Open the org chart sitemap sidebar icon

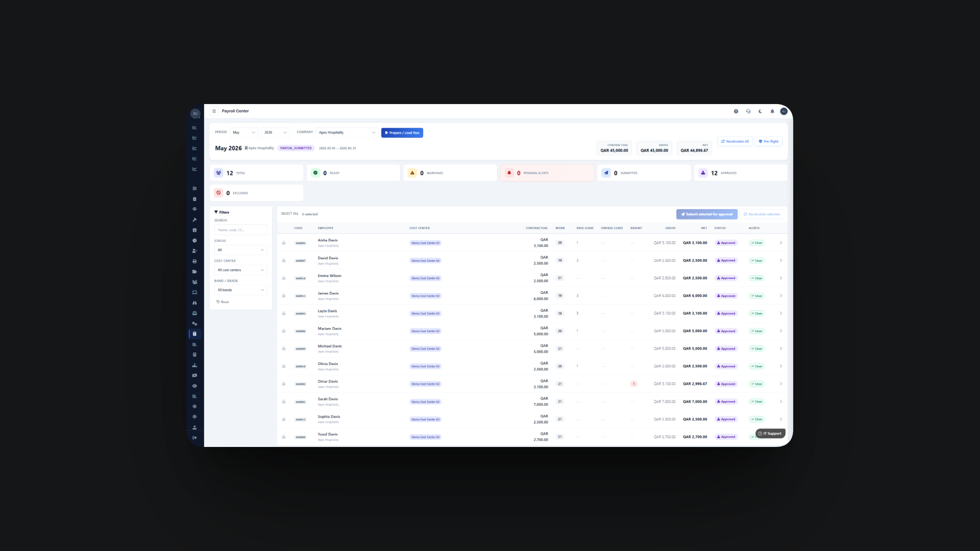194,365
